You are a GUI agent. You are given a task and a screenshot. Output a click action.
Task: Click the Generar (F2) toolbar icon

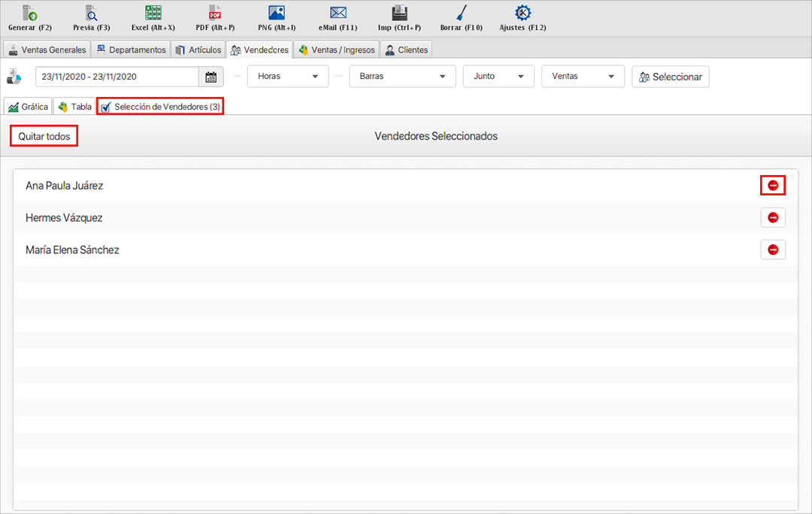pos(29,14)
